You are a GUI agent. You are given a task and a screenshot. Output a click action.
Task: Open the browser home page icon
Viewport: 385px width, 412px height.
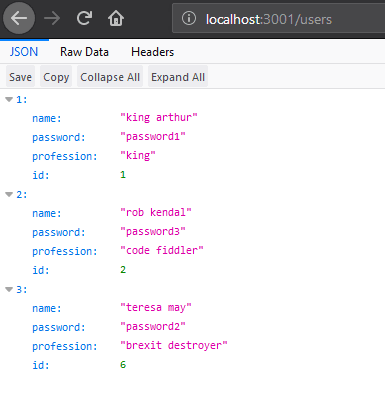tap(116, 18)
